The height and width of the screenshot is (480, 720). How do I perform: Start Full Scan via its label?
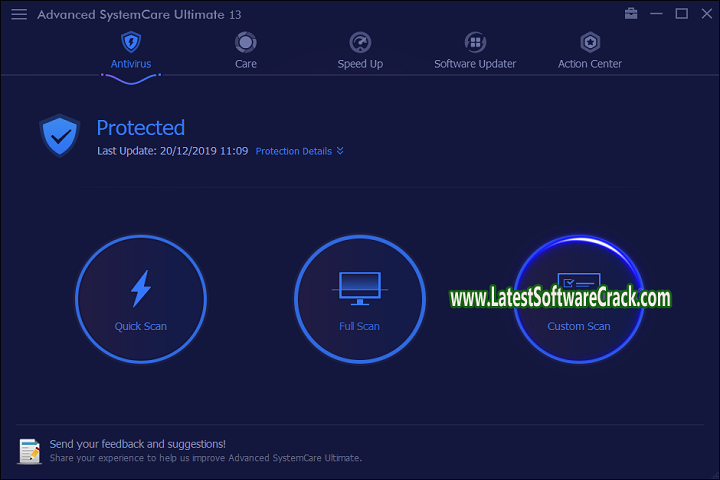360,326
